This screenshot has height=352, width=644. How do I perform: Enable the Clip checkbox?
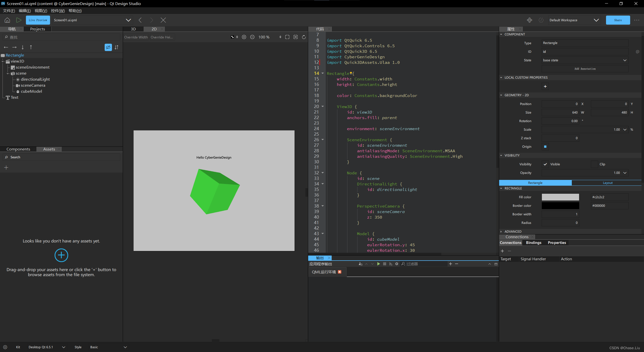tap(594, 164)
